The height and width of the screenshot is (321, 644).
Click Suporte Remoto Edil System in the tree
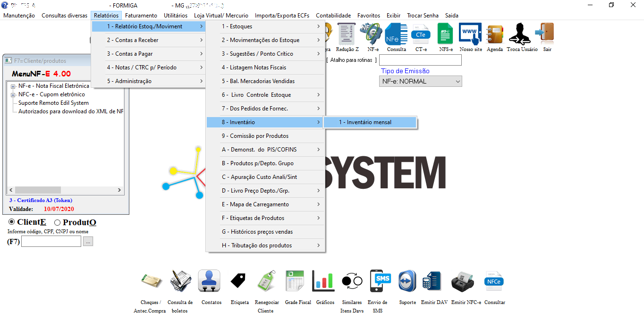click(x=53, y=103)
